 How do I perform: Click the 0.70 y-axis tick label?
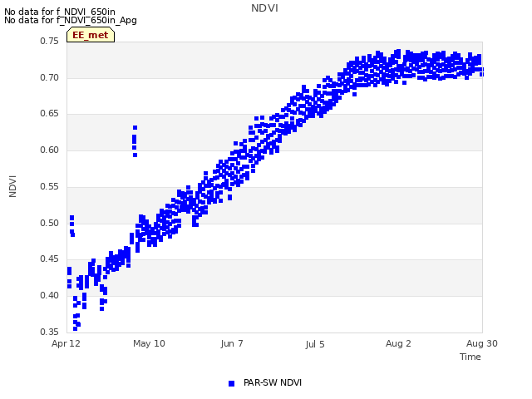pos(49,77)
